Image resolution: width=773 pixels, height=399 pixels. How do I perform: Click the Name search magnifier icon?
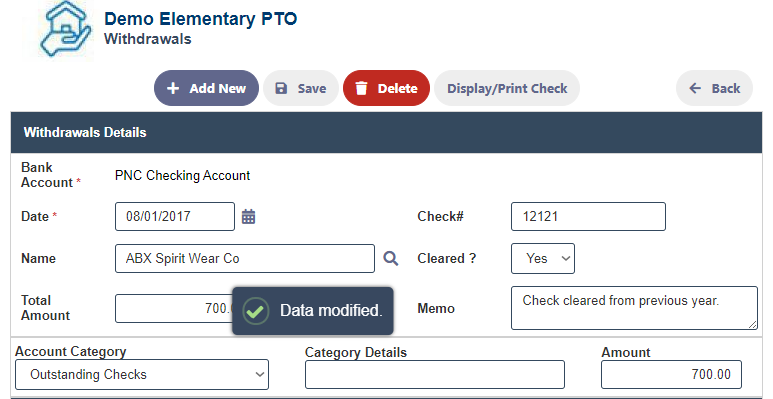click(x=390, y=258)
